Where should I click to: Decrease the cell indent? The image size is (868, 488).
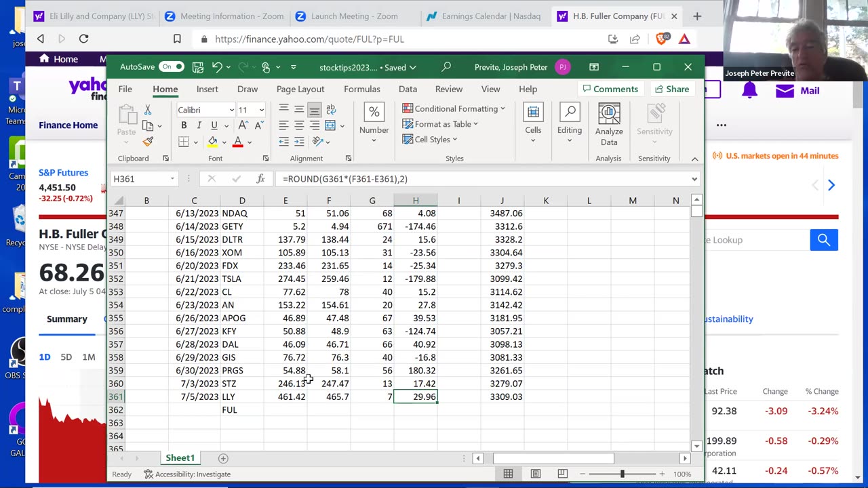tap(283, 141)
